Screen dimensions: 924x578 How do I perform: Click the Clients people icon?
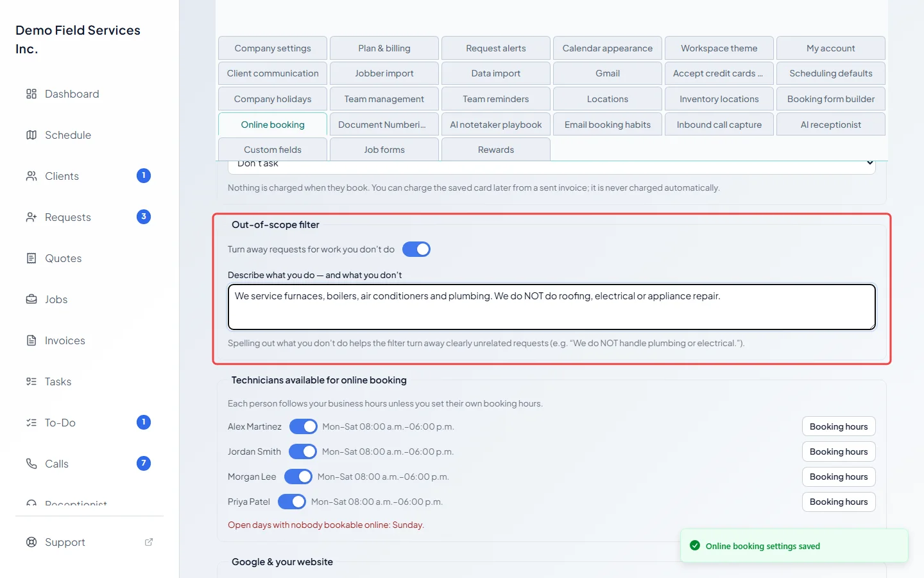(x=31, y=176)
